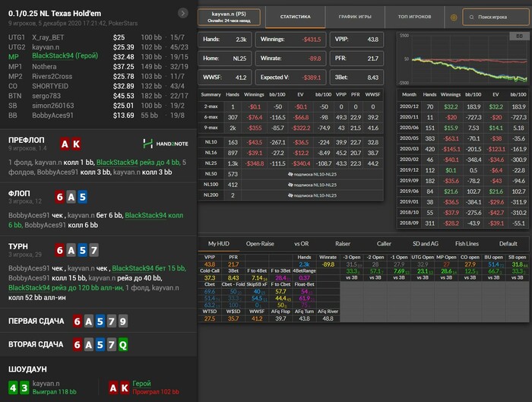Select the 6-max summary row
Viewport: 532px width, 402px height.
[291, 117]
